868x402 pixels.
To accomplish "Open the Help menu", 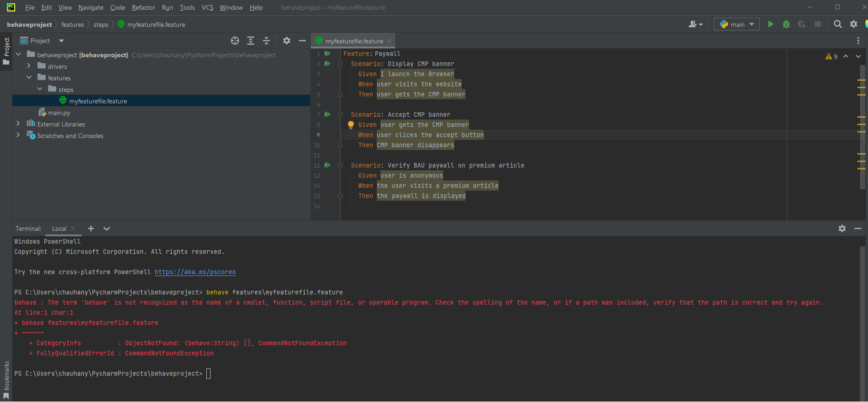I will pos(256,7).
